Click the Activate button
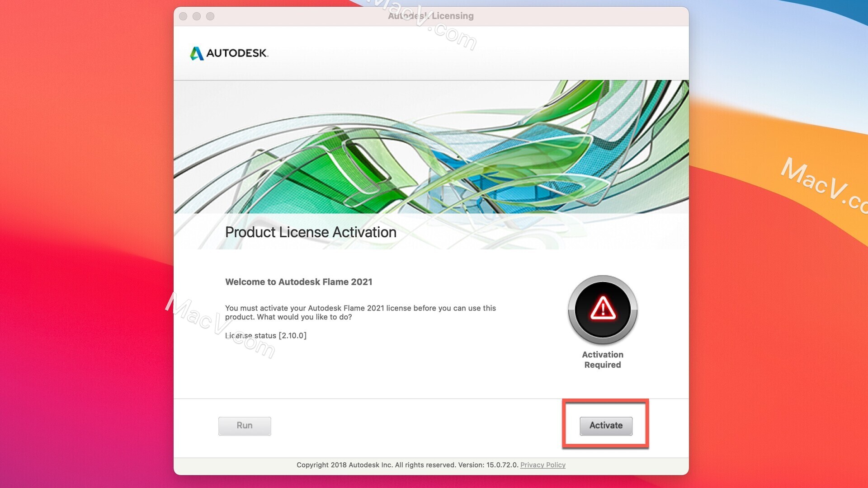This screenshot has height=488, width=868. [606, 426]
